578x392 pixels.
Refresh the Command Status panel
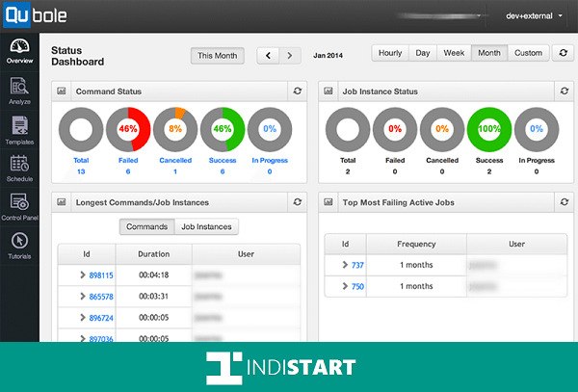coord(298,91)
